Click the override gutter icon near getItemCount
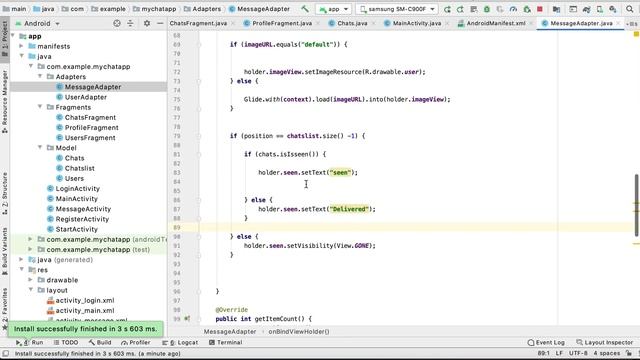The height and width of the screenshot is (360, 640). point(187,319)
